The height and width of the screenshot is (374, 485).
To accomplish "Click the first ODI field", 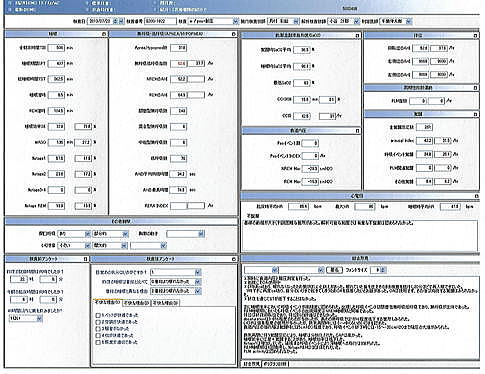I will pyautogui.click(x=302, y=116).
